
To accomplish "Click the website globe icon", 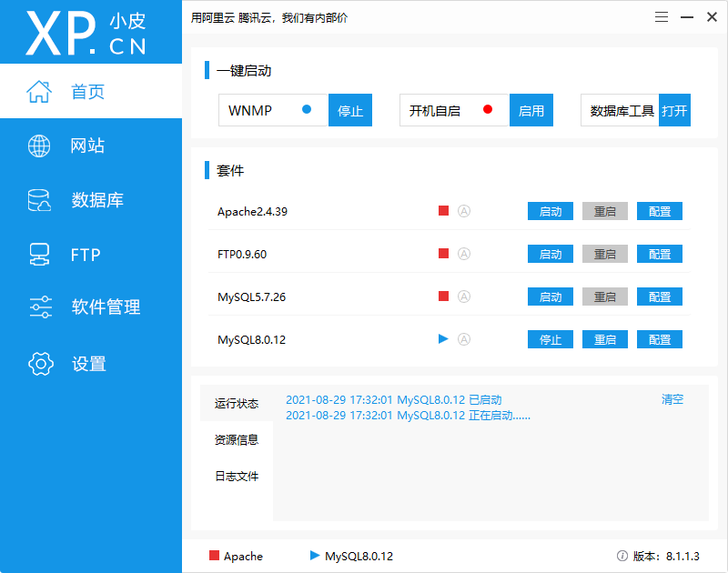I will [39, 146].
